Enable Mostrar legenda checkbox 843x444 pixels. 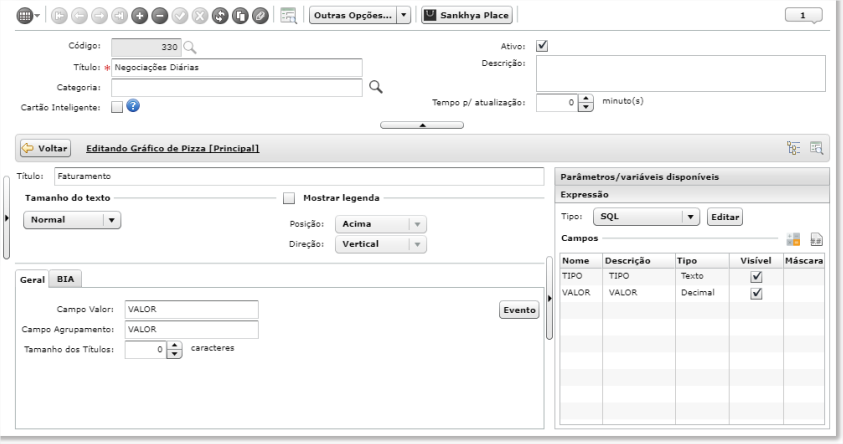(x=289, y=198)
